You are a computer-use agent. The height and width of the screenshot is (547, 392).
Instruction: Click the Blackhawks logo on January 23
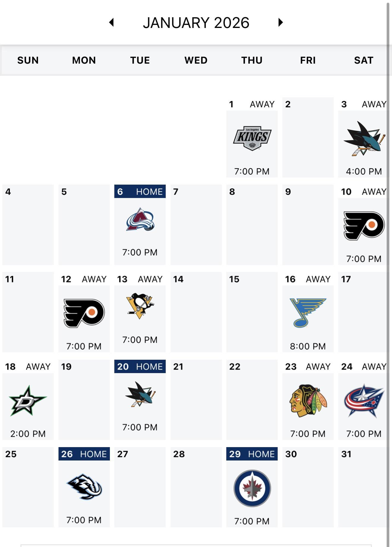[308, 400]
